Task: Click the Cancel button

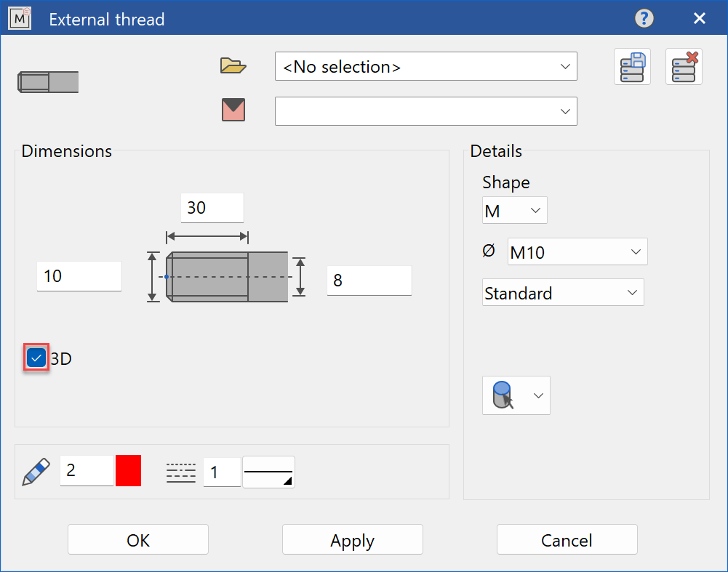Action: coord(567,539)
